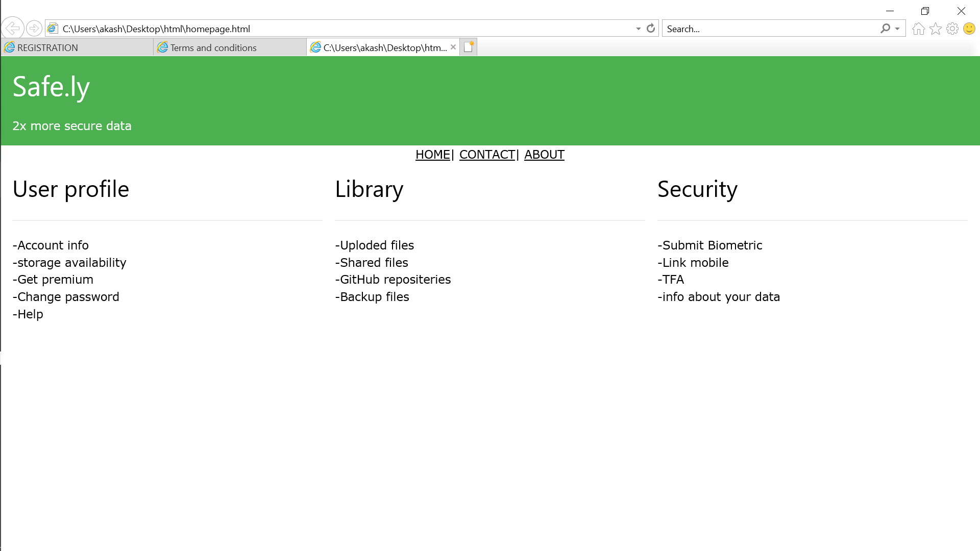980x551 pixels.
Task: Open the Home house icon
Action: [x=918, y=29]
